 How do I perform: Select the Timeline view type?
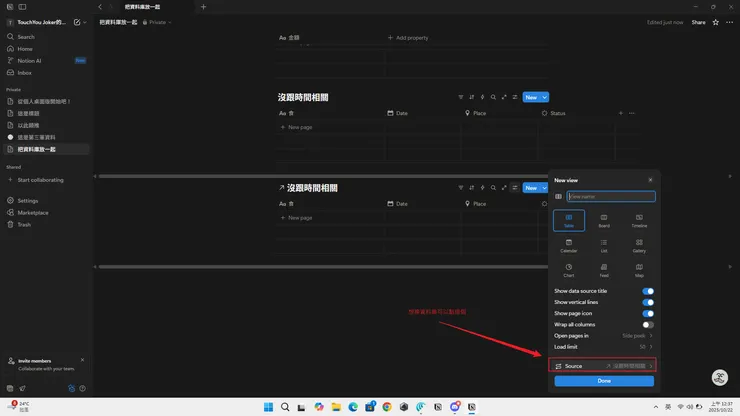[639, 221]
